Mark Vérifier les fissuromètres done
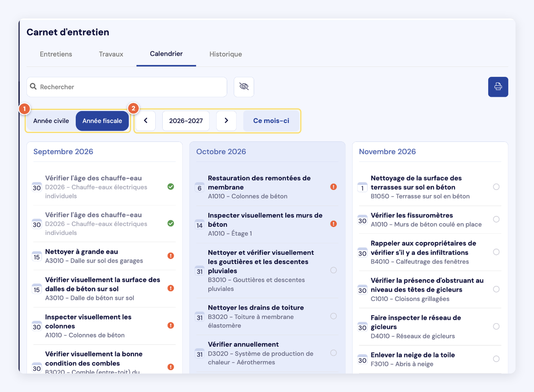The image size is (534, 392). point(496,219)
